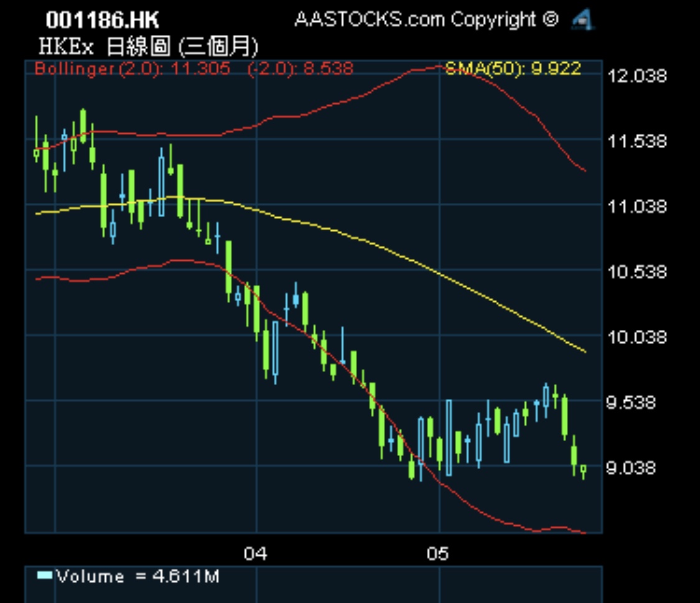Screen dimensions: 700x603
Task: Click the rightmost candlestick on the chart
Action: click(x=583, y=470)
